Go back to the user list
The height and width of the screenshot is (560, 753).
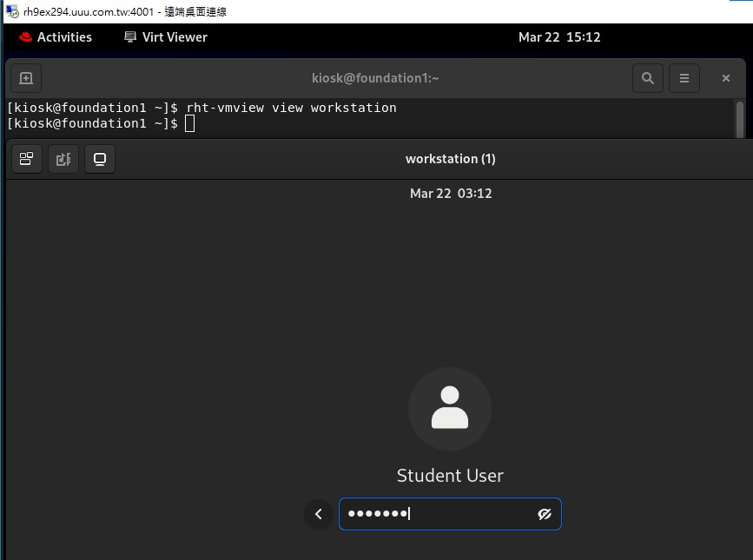coord(318,514)
